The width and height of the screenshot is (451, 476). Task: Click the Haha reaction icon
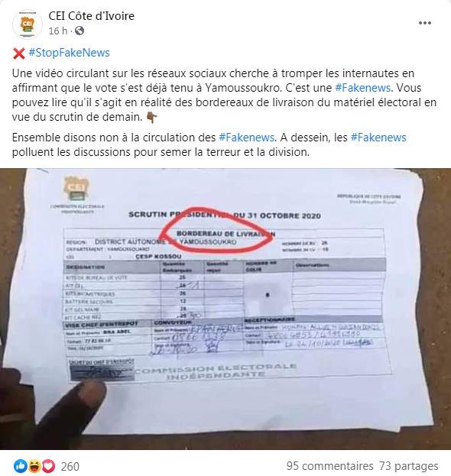(x=34, y=465)
